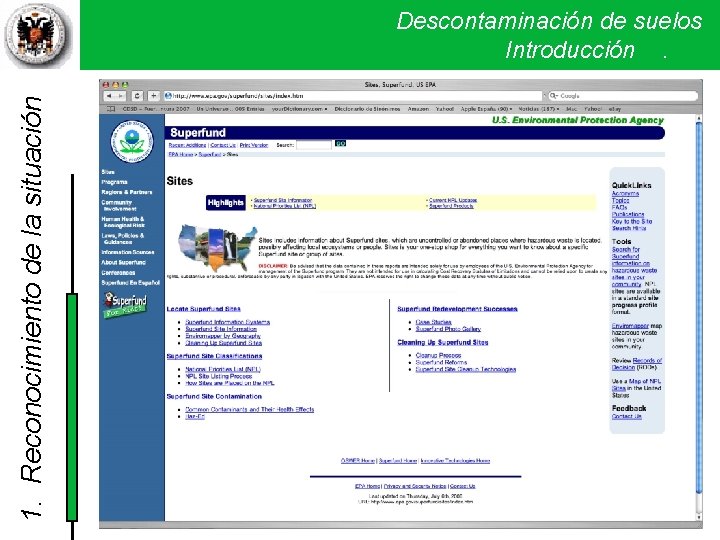Open yourDictionary.com bookmark dropdown
Screen dimensions: 720x540
tap(299, 109)
